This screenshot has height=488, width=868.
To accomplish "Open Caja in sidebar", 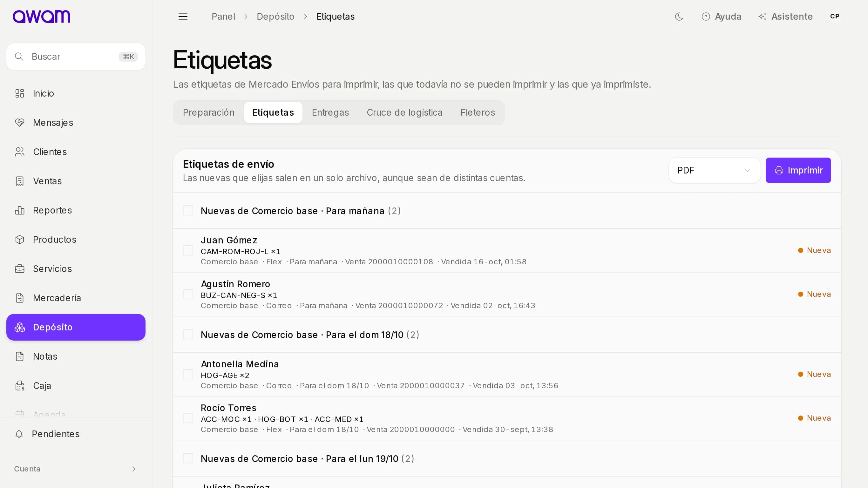I will 76,386.
